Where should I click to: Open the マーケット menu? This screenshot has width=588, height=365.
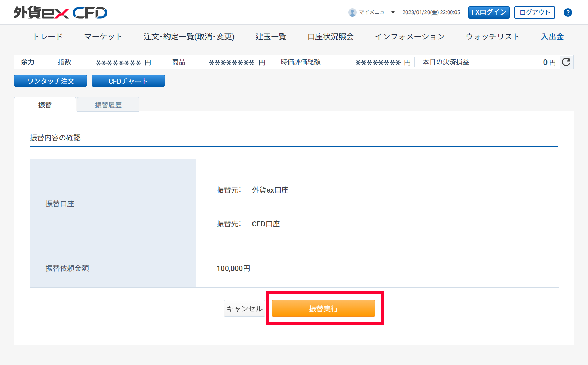click(103, 37)
